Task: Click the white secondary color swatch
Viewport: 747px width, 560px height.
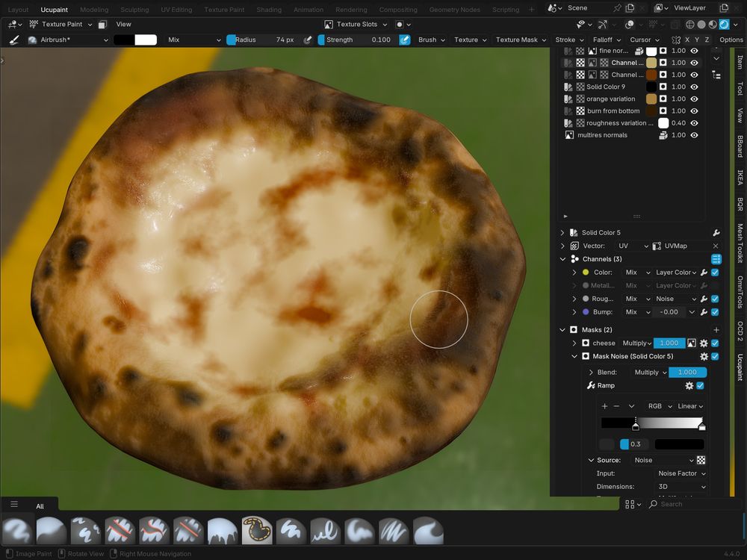Action: [x=146, y=40]
